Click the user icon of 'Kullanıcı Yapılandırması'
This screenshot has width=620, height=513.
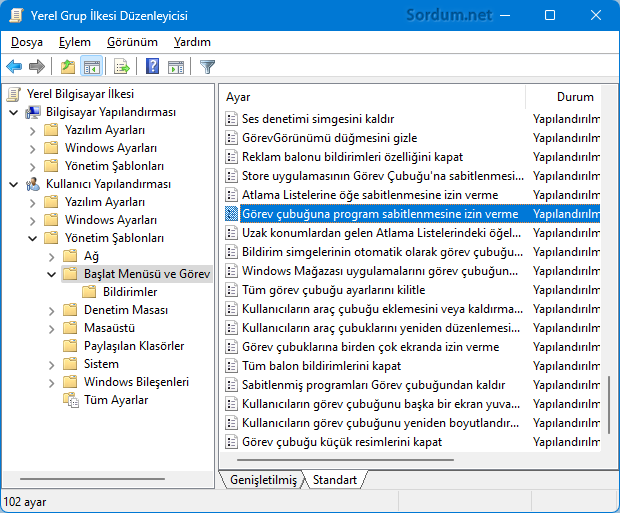coord(33,184)
